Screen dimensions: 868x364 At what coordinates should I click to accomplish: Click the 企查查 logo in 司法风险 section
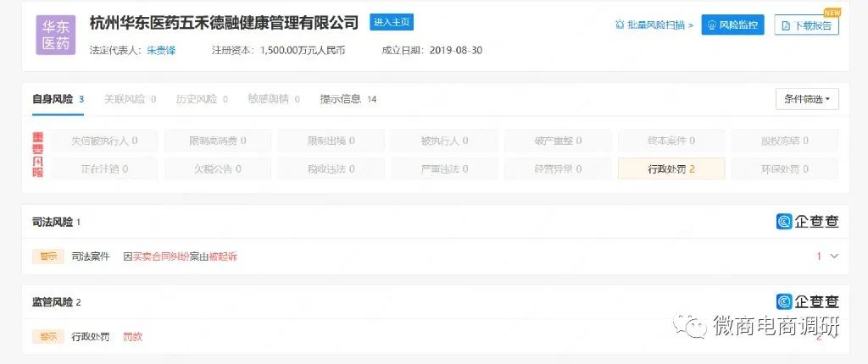pyautogui.click(x=808, y=222)
